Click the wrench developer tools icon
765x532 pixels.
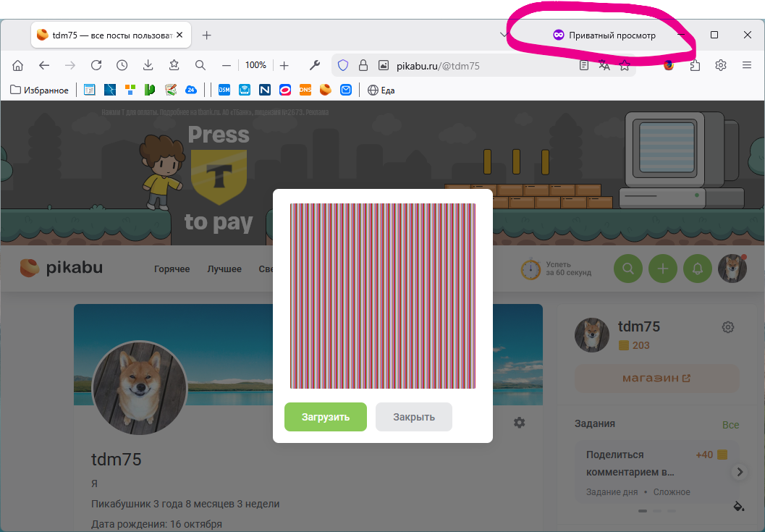point(314,65)
